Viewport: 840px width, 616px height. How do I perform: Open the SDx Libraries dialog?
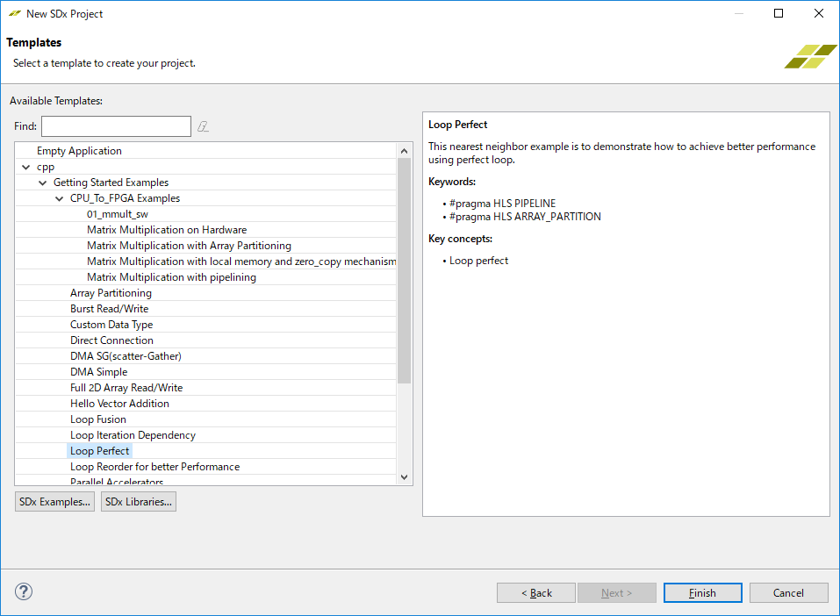click(x=139, y=502)
